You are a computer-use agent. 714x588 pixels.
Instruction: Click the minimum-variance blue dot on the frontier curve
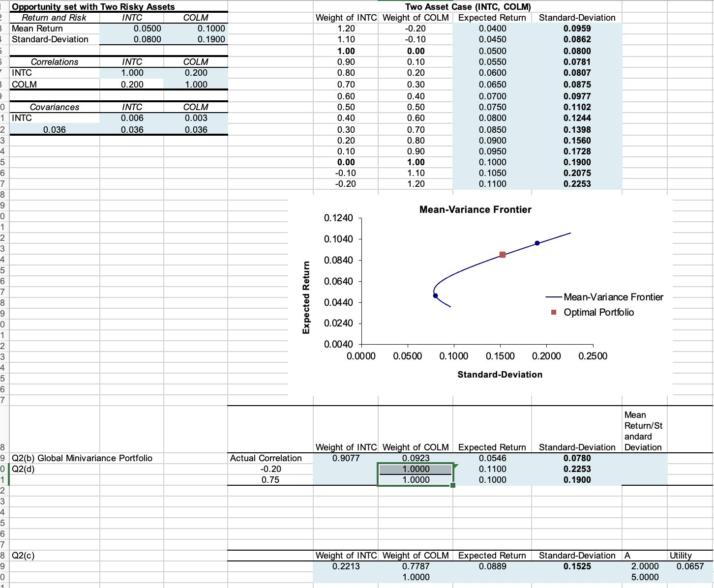pyautogui.click(x=435, y=295)
